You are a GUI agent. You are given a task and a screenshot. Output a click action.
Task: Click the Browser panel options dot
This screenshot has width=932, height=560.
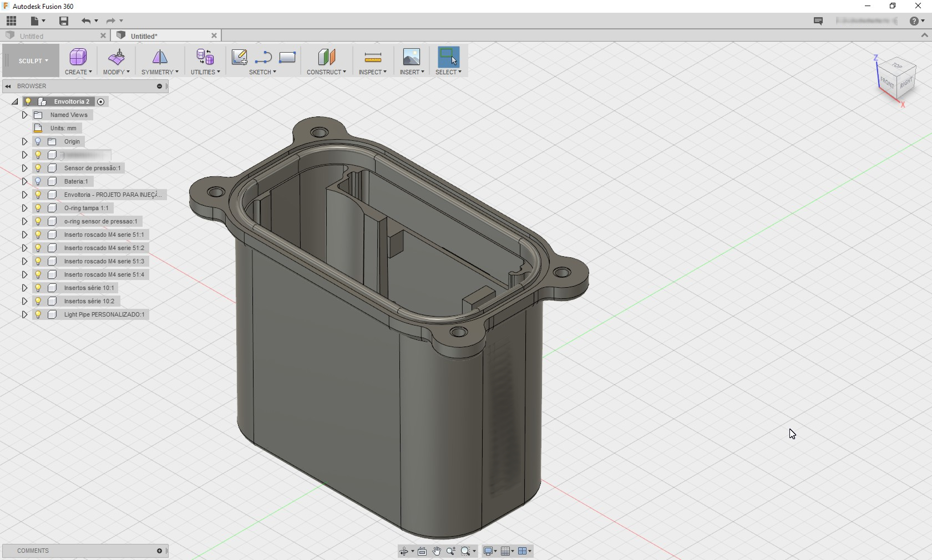(159, 86)
